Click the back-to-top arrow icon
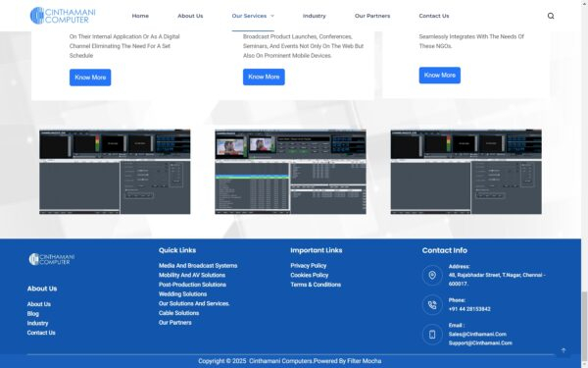Viewport: 588px width, 368px height. [x=563, y=350]
